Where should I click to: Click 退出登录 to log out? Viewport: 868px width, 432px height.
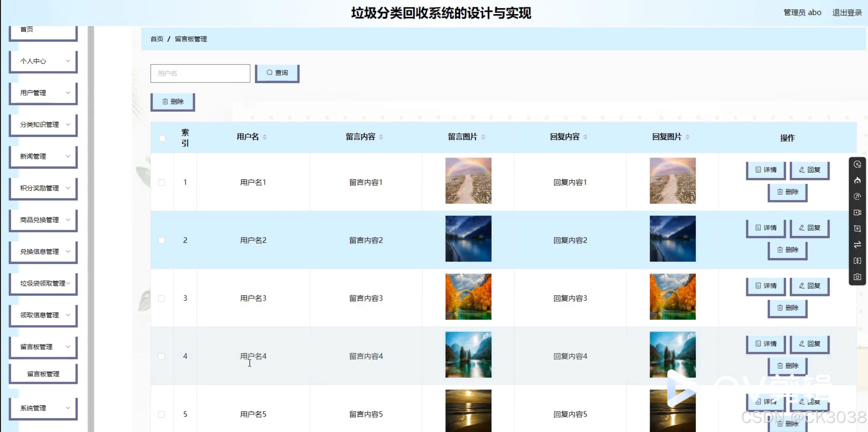[x=847, y=13]
